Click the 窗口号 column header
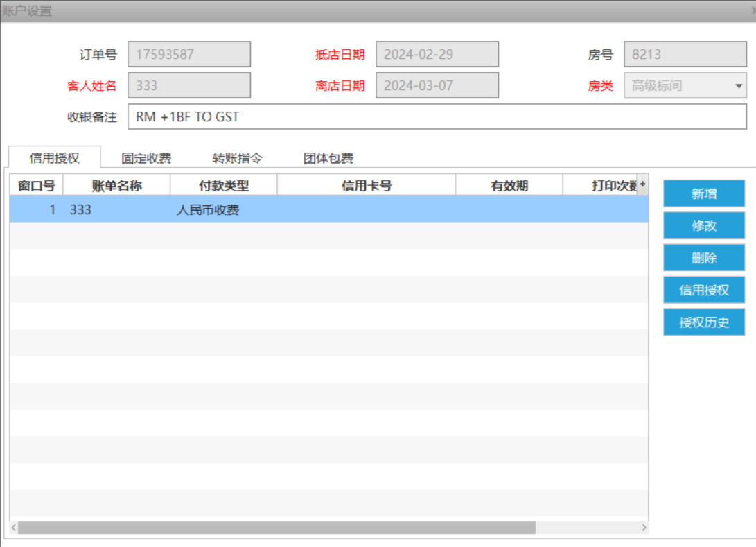756x547 pixels. pyautogui.click(x=36, y=185)
